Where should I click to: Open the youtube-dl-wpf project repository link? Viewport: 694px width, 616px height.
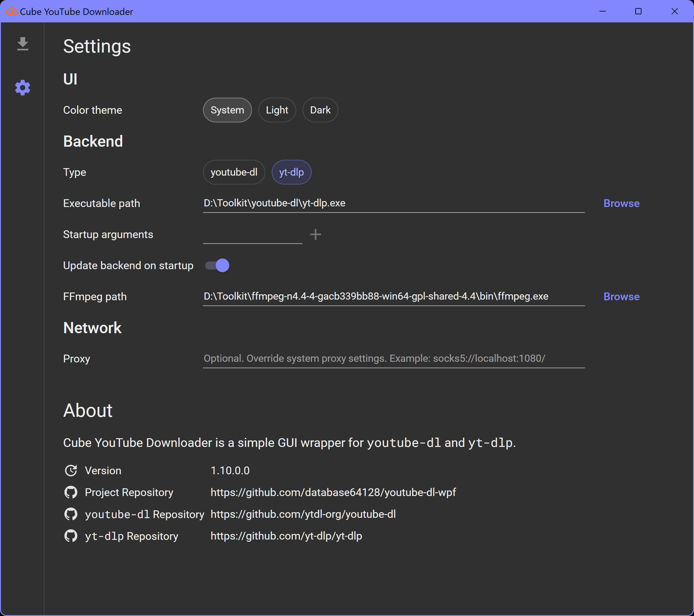tap(333, 492)
